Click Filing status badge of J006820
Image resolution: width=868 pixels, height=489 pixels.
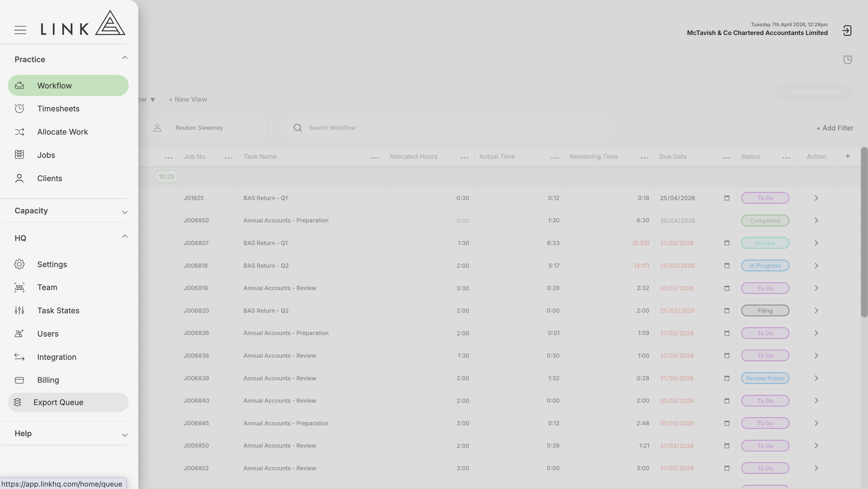[765, 311]
